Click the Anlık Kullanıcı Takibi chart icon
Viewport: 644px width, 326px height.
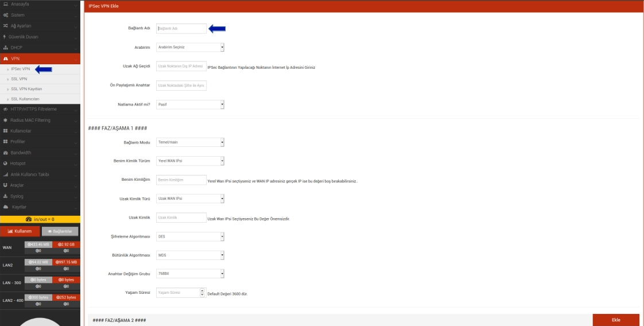pyautogui.click(x=6, y=174)
